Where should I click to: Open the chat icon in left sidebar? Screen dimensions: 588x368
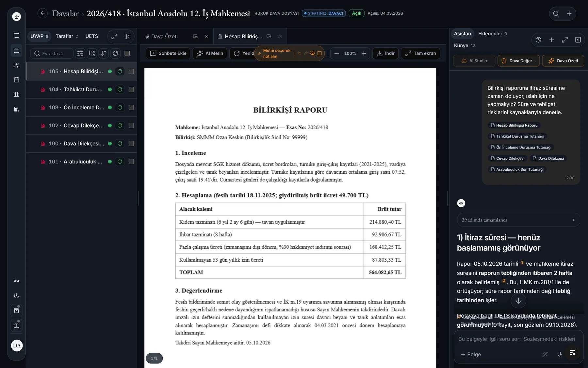(x=17, y=36)
